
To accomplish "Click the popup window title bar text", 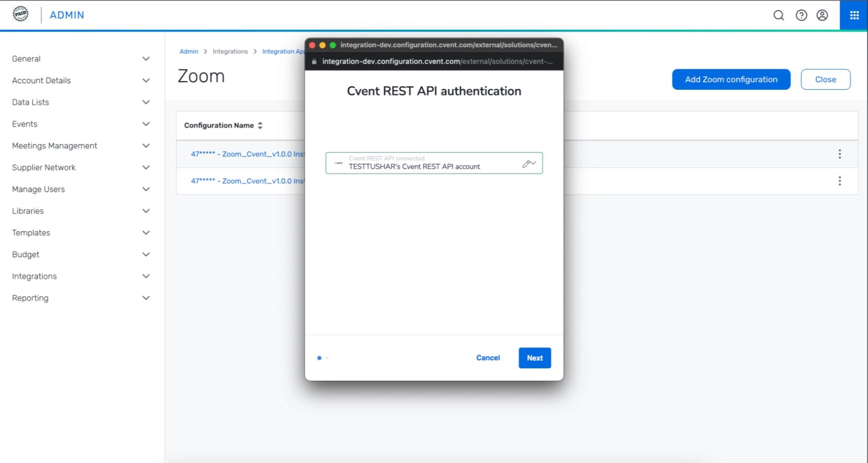I will coord(449,45).
